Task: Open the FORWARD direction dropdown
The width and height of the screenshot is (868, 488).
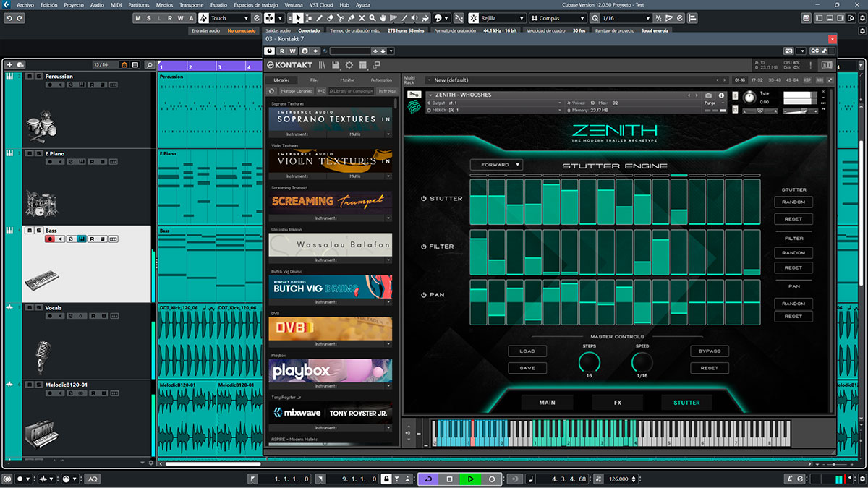Action: click(496, 165)
